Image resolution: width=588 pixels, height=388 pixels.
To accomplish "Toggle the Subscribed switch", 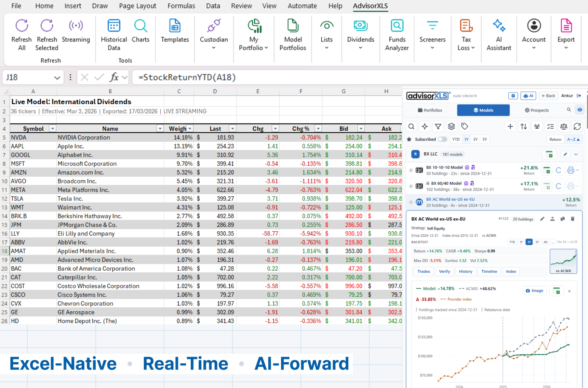I will tap(442, 139).
